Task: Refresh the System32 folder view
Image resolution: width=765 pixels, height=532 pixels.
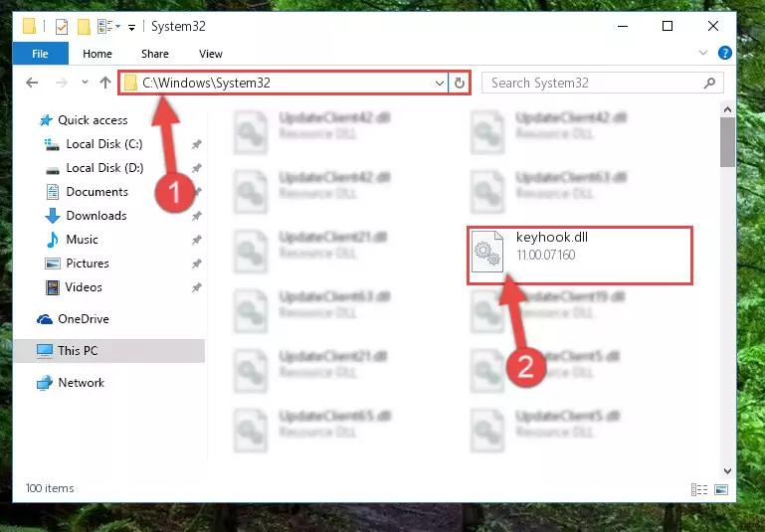Action: tap(459, 83)
